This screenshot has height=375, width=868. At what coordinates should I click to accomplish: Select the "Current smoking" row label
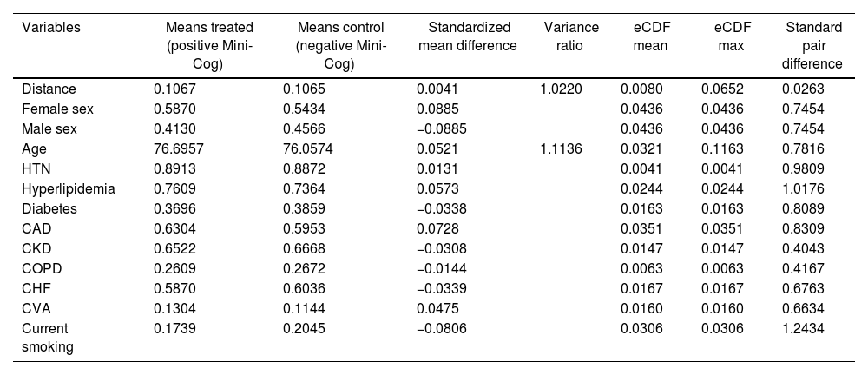click(47, 337)
